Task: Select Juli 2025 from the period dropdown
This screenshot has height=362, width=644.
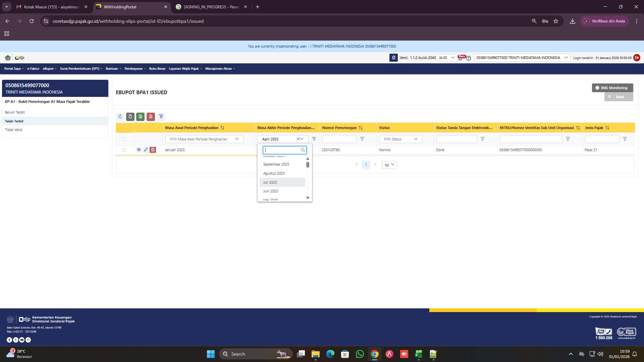Action: coord(282,182)
